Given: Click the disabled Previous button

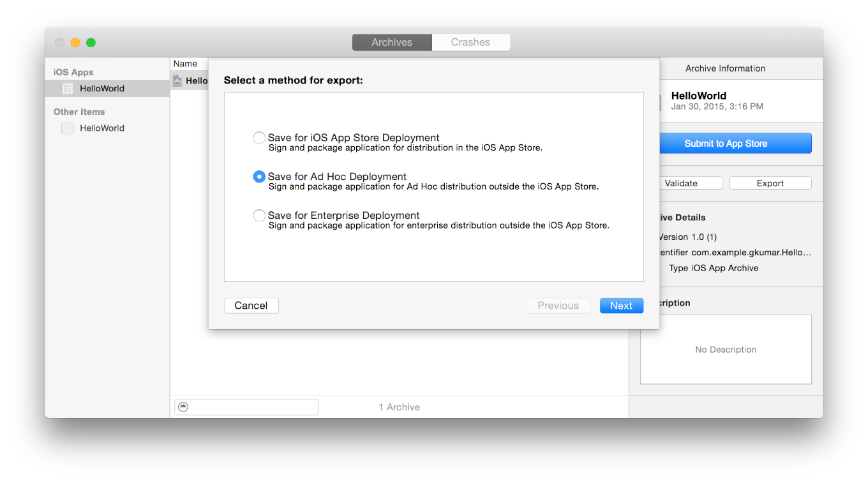Looking at the screenshot, I should click(x=558, y=306).
